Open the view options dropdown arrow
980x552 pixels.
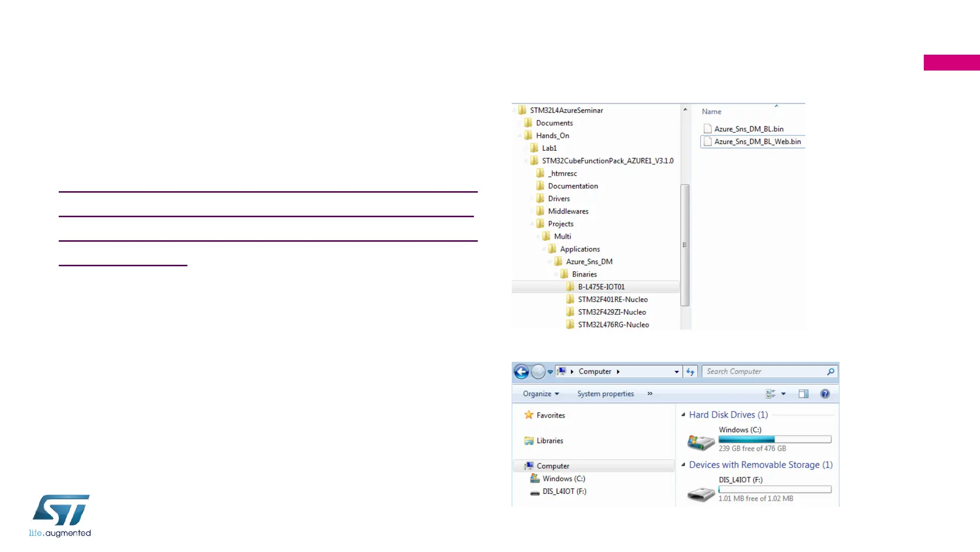[783, 394]
